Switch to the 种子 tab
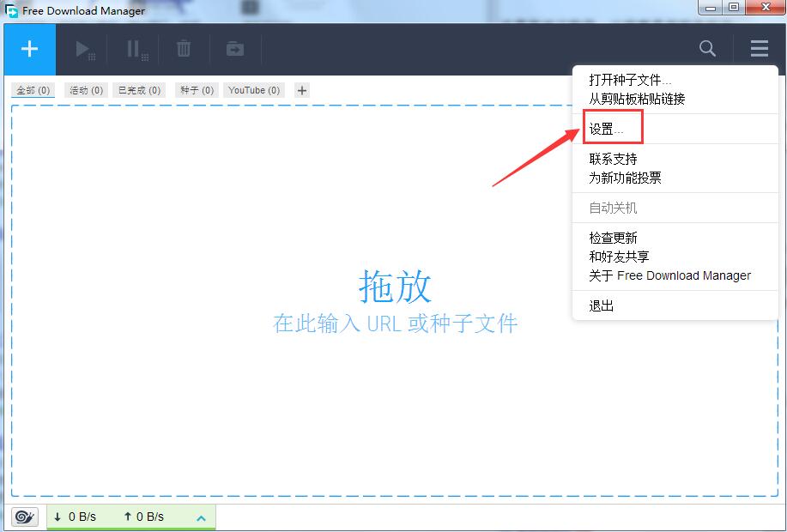 coord(195,90)
